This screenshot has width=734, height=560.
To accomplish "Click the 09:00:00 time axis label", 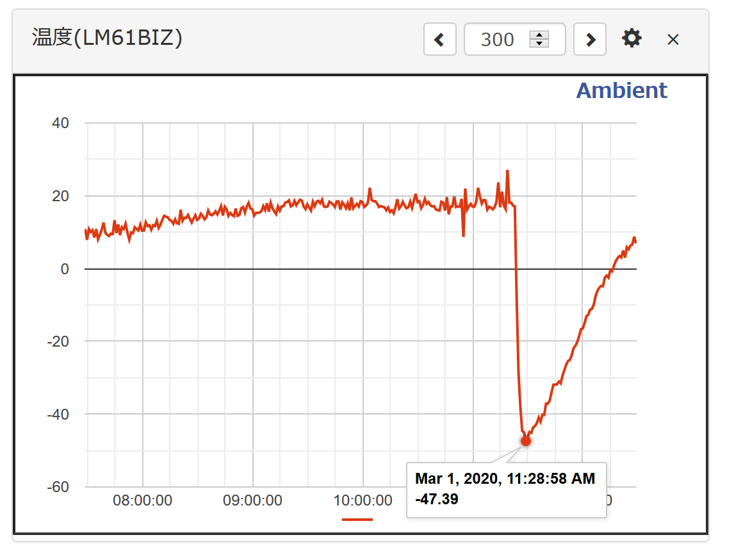I will point(252,500).
